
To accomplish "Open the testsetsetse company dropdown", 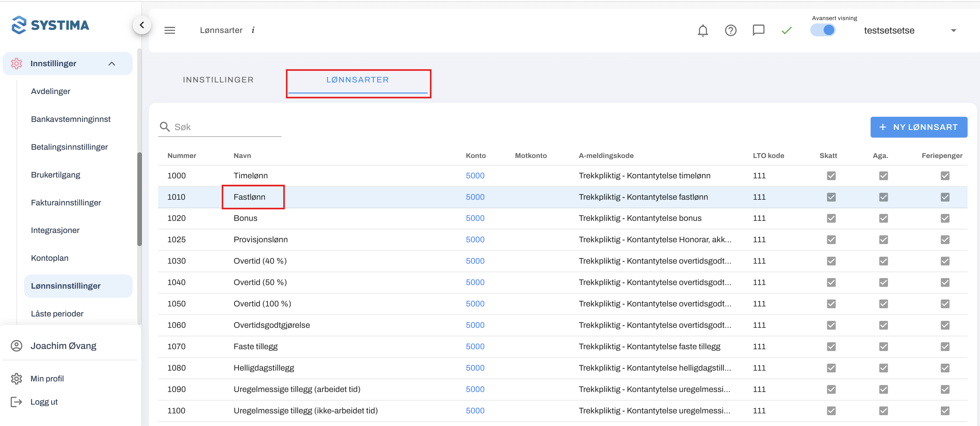I will click(953, 30).
